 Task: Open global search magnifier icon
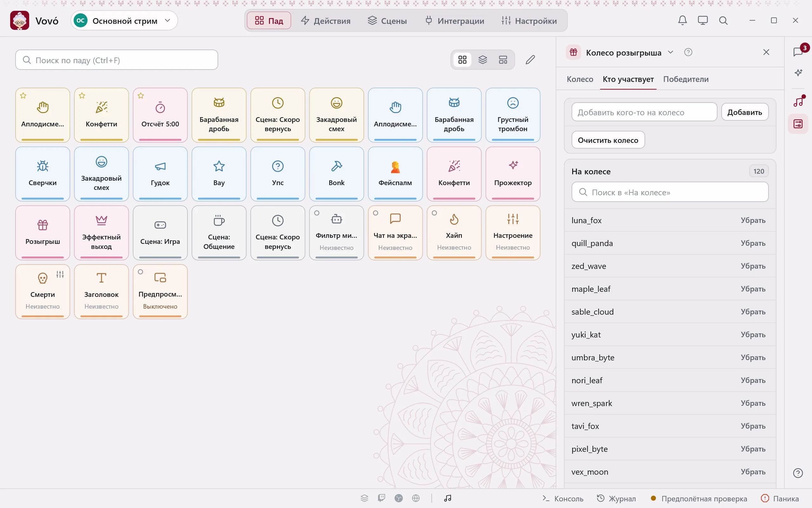click(723, 21)
